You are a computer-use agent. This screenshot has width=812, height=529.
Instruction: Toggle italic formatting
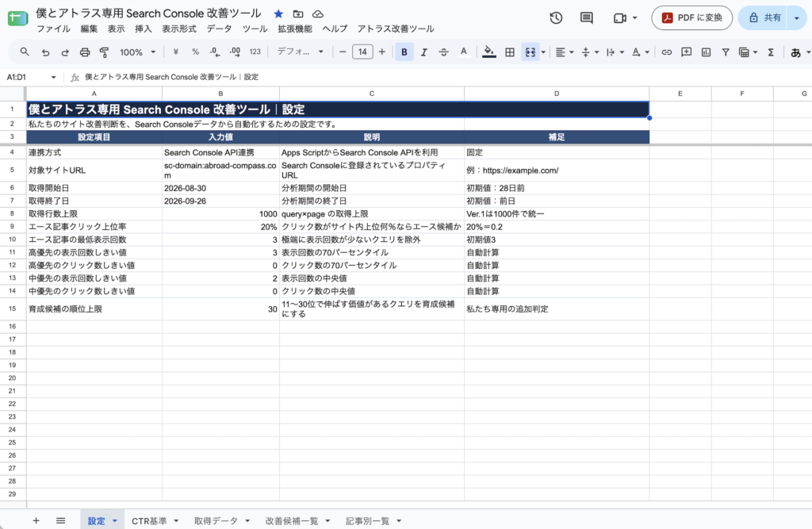[424, 52]
